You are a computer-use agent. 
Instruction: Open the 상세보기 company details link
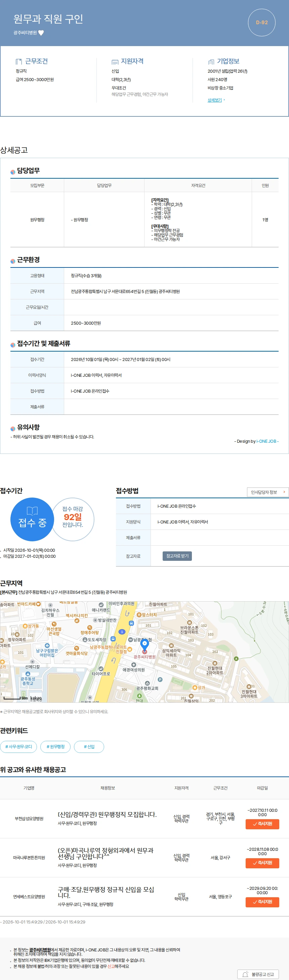point(215,100)
